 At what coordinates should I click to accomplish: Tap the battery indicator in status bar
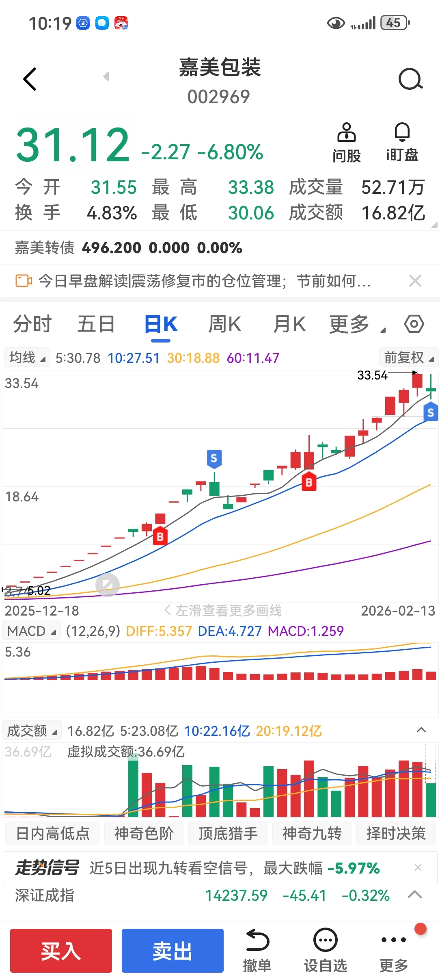coord(395,23)
